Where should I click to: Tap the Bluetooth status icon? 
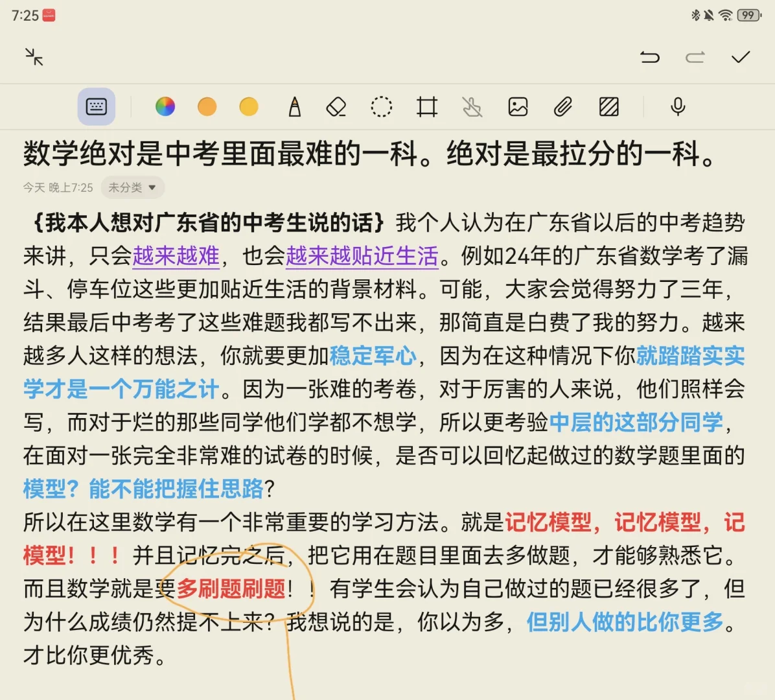695,16
